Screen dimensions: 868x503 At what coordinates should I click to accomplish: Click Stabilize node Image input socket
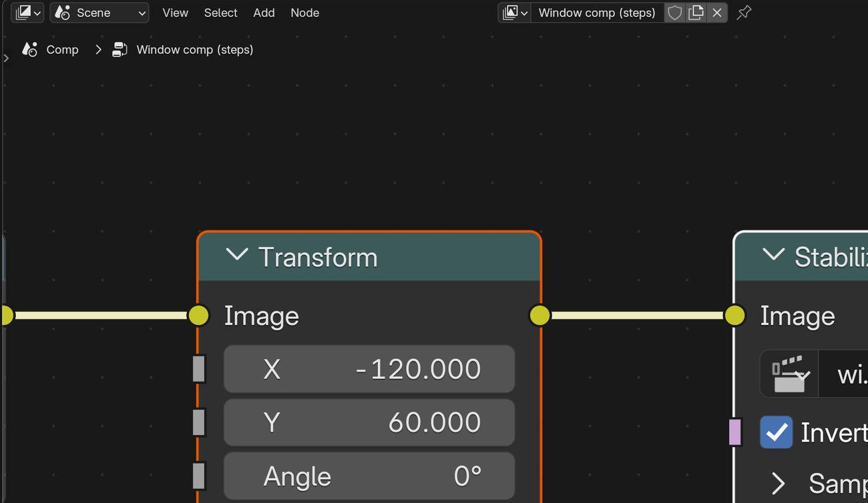click(735, 316)
